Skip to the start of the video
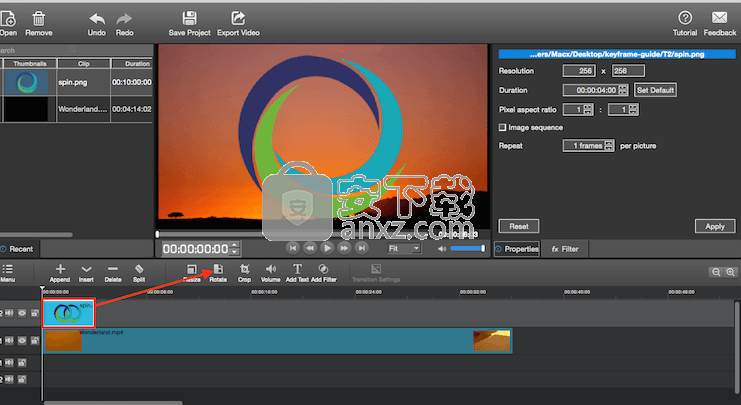Image resolution: width=741 pixels, height=405 pixels. point(293,248)
